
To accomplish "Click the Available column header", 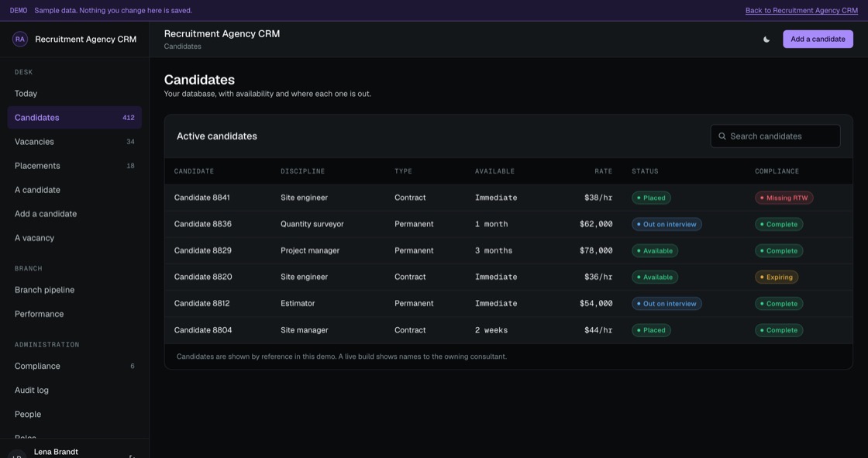I will click(494, 171).
